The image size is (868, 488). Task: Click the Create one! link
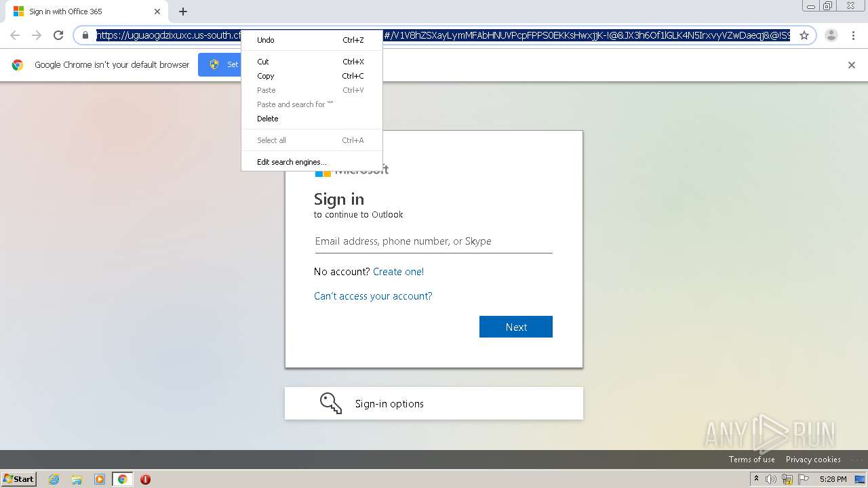(x=398, y=272)
